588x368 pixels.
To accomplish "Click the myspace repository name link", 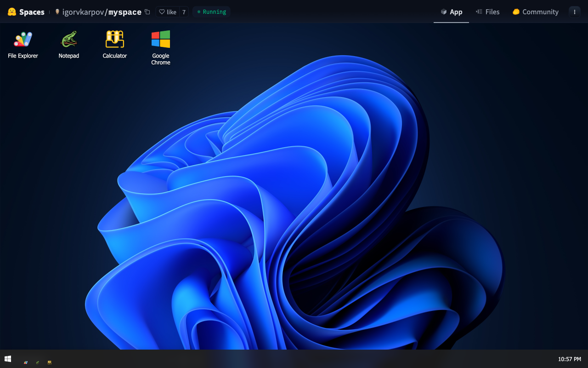I will click(125, 12).
